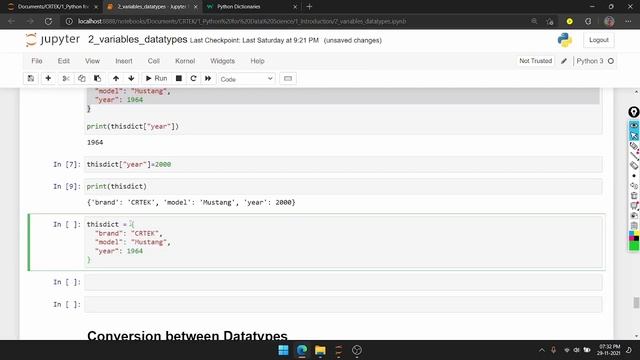Open the Insert menu
Screen dimensions: 640x360
coord(124,61)
